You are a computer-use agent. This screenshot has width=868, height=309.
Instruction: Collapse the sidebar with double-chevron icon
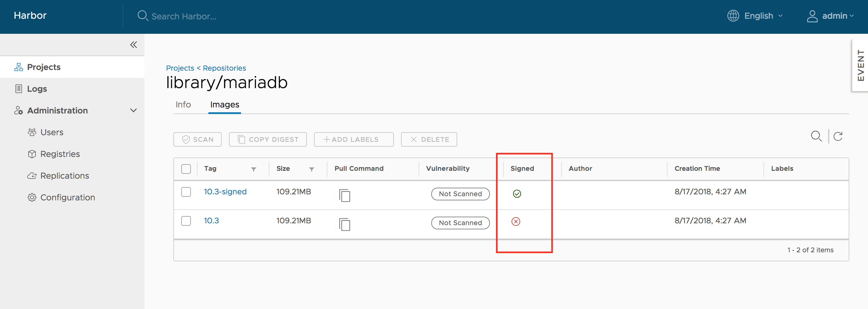tap(133, 45)
